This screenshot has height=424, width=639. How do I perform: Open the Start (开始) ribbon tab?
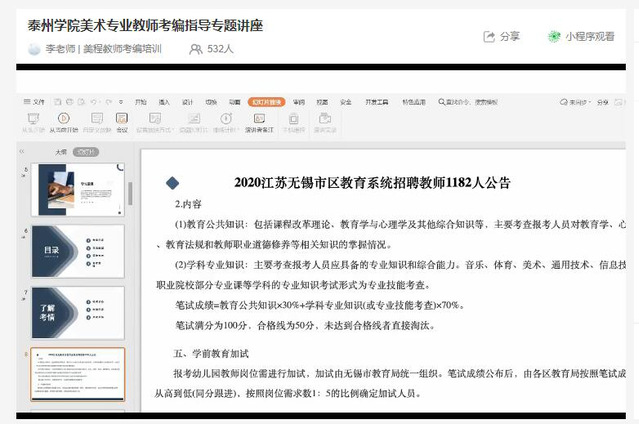(x=140, y=102)
